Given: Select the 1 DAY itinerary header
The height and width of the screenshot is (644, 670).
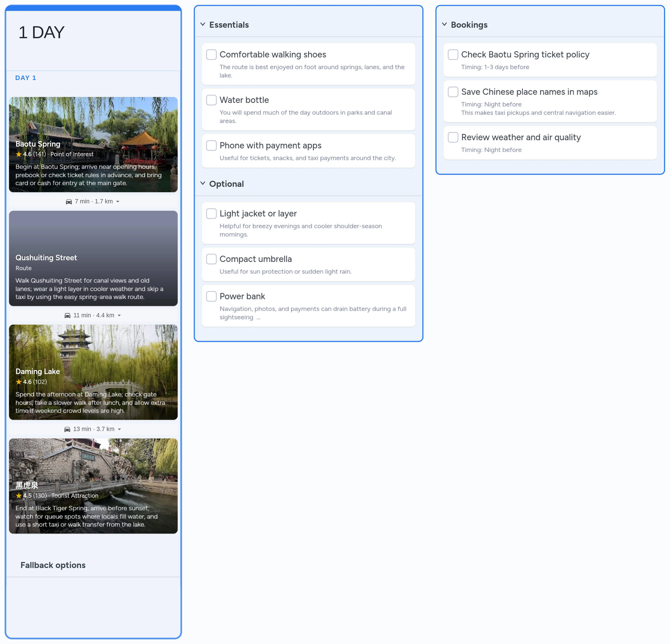Looking at the screenshot, I should click(41, 32).
